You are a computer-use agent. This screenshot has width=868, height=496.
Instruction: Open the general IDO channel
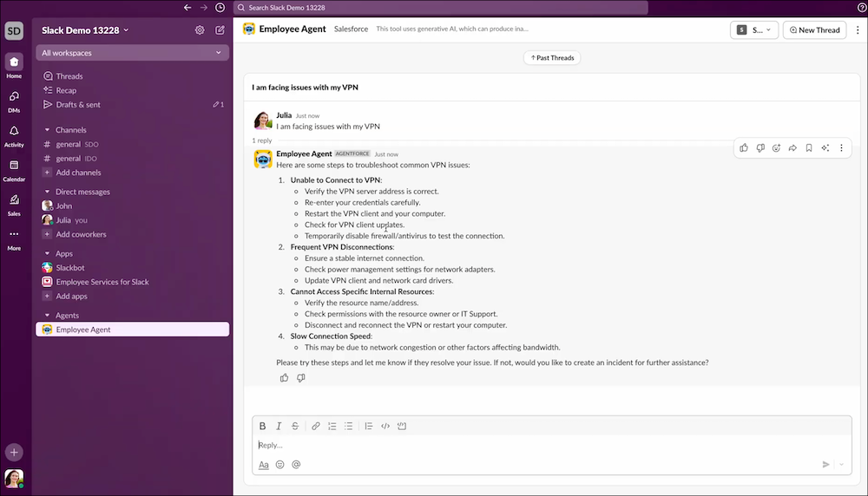[132, 159]
